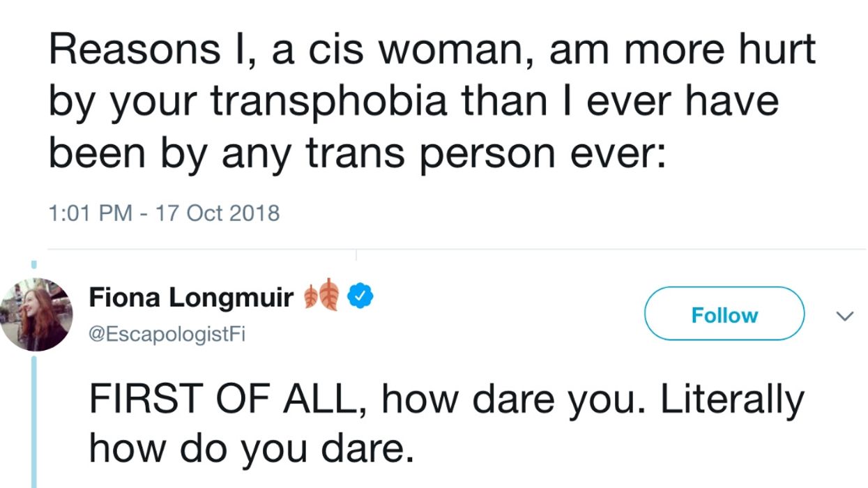The height and width of the screenshot is (488, 868).
Task: Click the down arrow on the reply tweet
Action: click(x=844, y=315)
